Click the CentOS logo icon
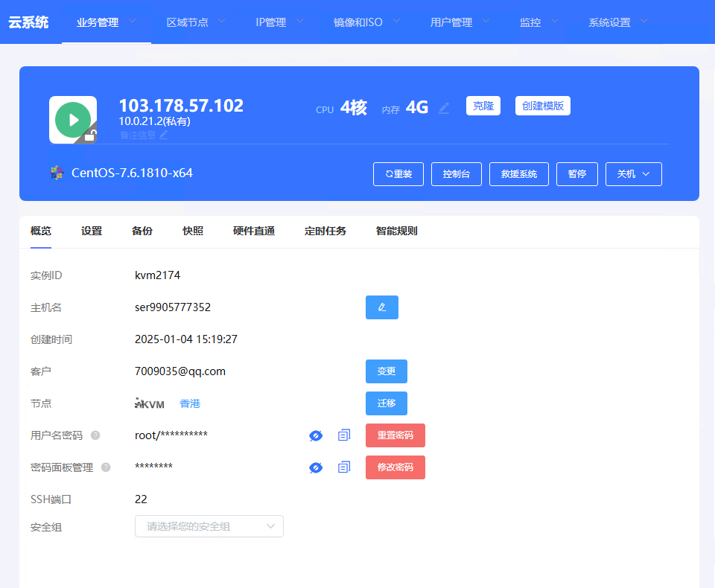Image resolution: width=715 pixels, height=588 pixels. 57,172
